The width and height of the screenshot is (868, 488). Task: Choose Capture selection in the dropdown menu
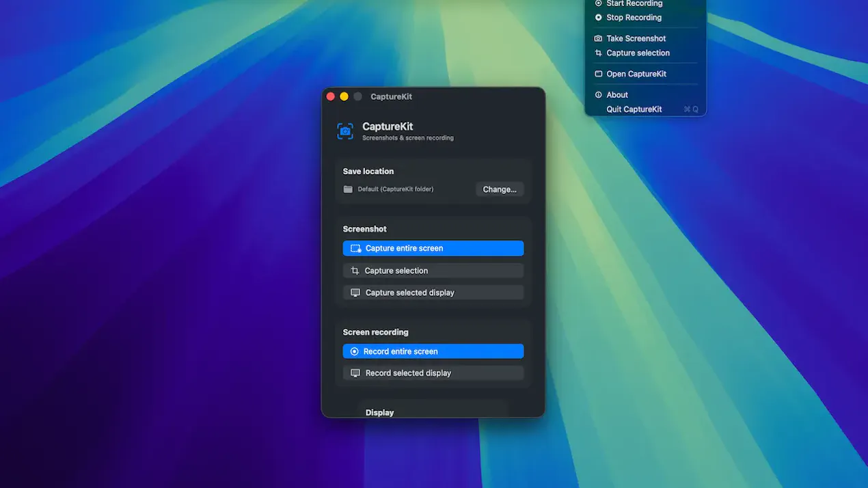645,53
